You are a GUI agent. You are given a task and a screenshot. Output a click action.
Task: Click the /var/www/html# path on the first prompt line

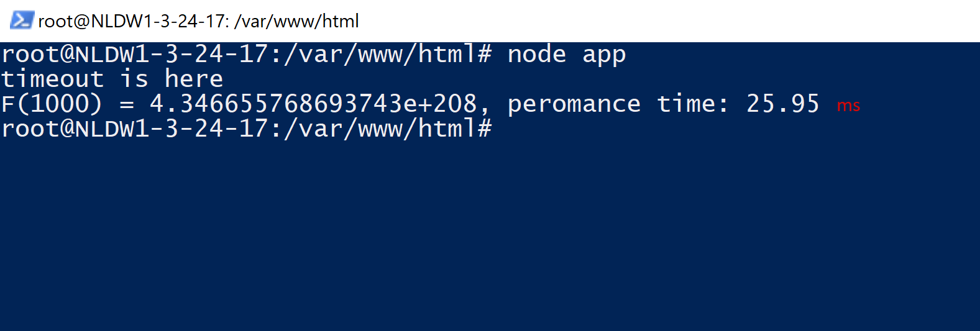pos(388,54)
